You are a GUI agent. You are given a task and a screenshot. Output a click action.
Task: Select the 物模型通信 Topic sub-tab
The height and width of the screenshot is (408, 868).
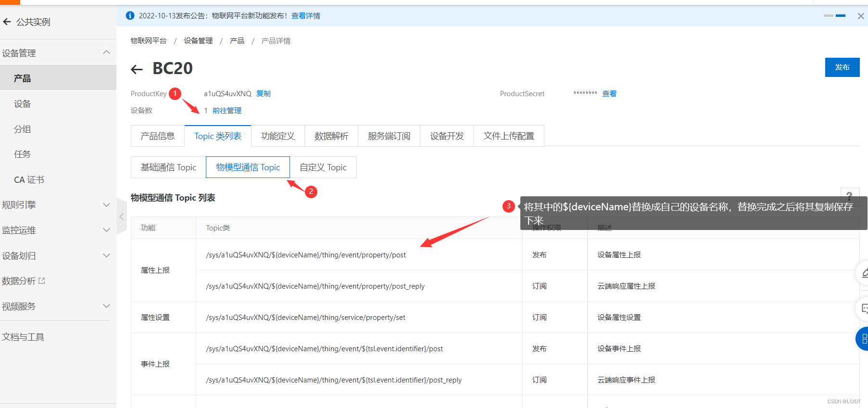[x=248, y=167]
